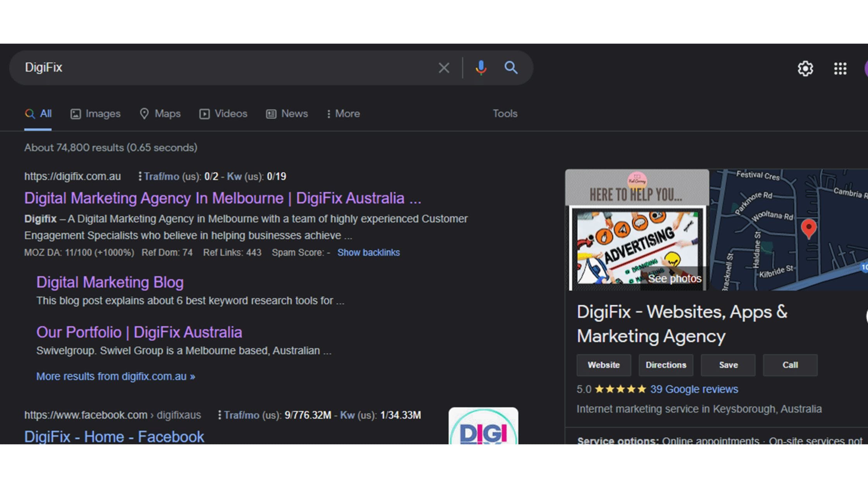The width and height of the screenshot is (868, 488).
Task: Switch to Videos results
Action: click(223, 113)
